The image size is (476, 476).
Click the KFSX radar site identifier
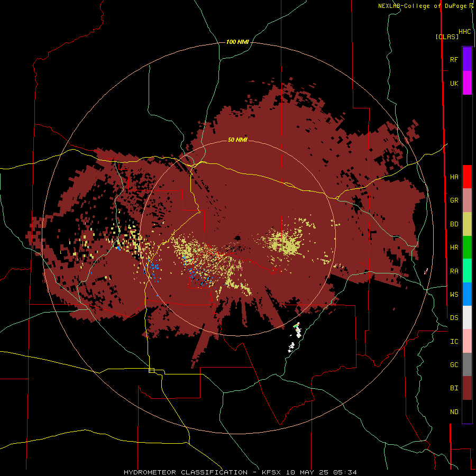[272, 472]
